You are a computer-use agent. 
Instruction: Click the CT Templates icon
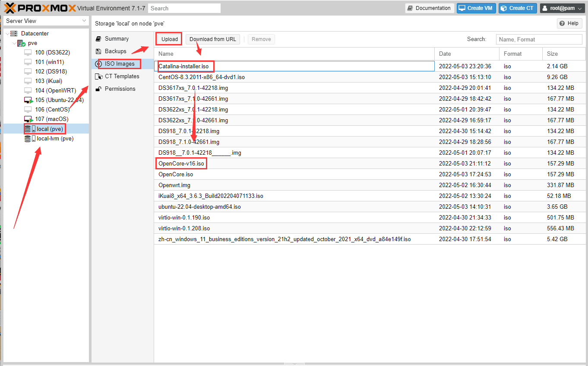(98, 76)
